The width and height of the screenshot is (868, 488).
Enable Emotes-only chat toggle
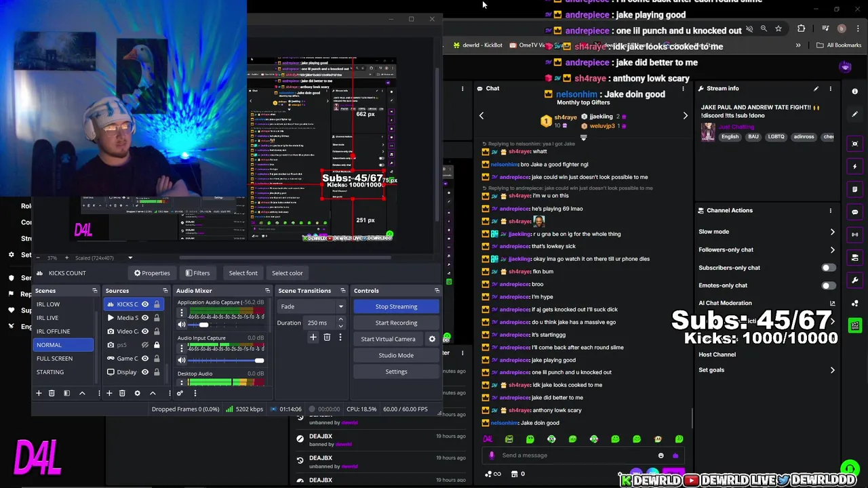click(828, 285)
